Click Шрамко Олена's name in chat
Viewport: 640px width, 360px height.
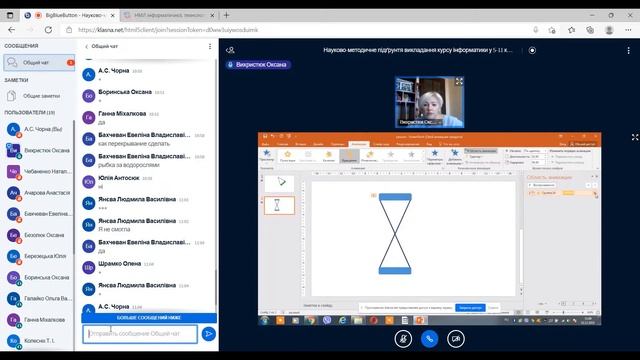pyautogui.click(x=120, y=264)
